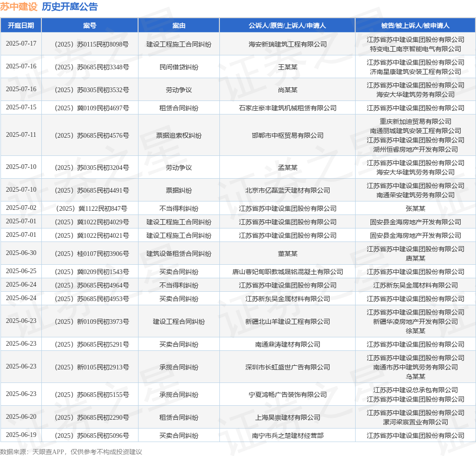This screenshot has height=456, width=476.
Task: Click 宁夏鸿畅广告装饰有限公司
Action: pyautogui.click(x=287, y=395)
